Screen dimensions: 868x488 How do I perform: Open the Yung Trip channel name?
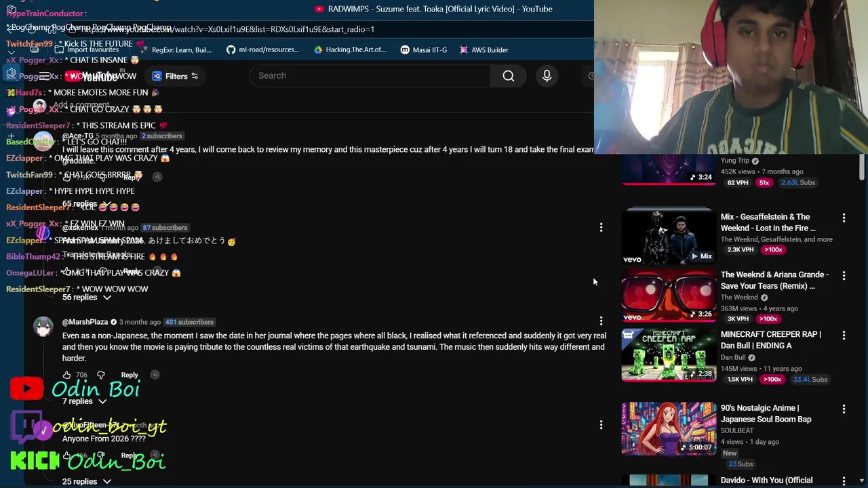point(734,161)
